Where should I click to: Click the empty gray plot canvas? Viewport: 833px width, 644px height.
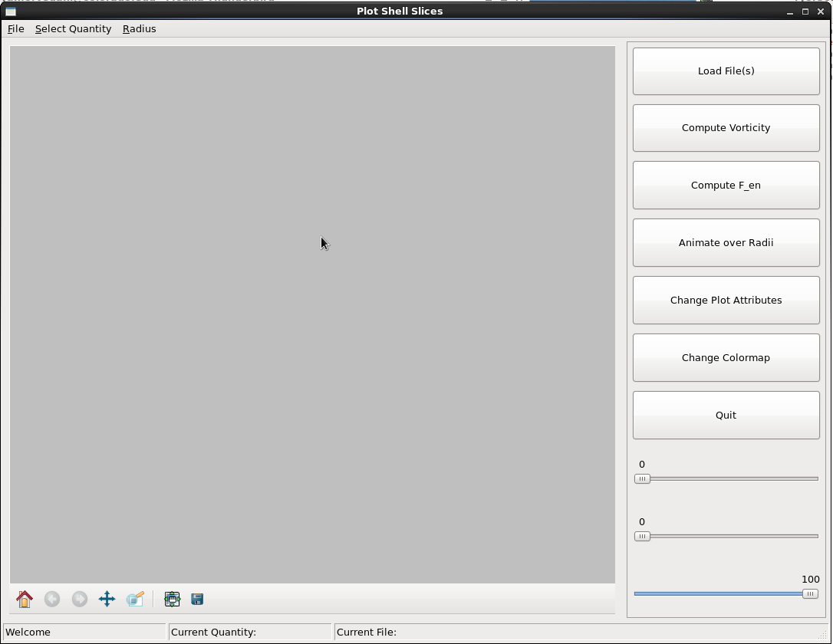click(312, 314)
